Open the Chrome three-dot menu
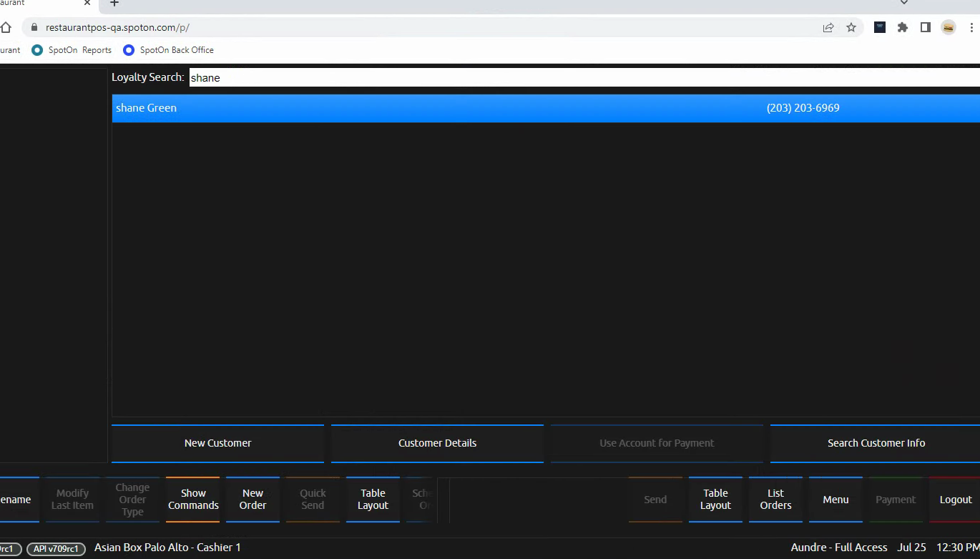Viewport: 980px width, 559px height. tap(971, 27)
